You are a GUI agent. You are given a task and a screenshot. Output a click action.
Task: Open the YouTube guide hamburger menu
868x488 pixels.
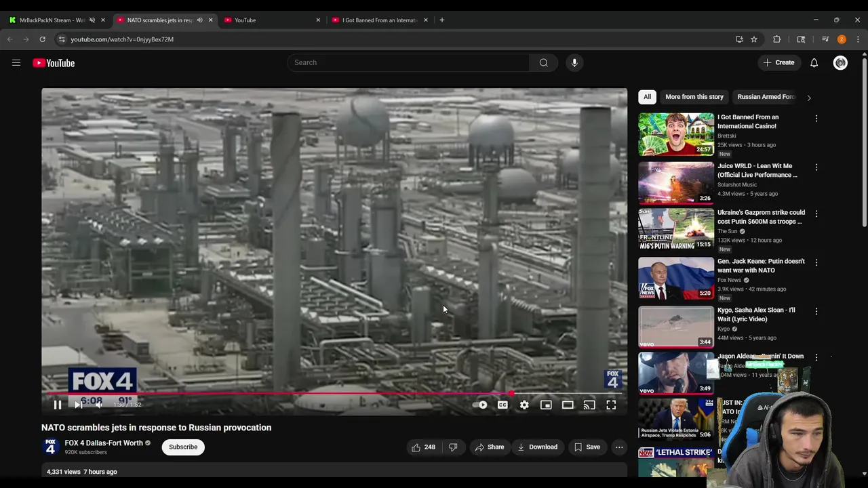(x=16, y=63)
